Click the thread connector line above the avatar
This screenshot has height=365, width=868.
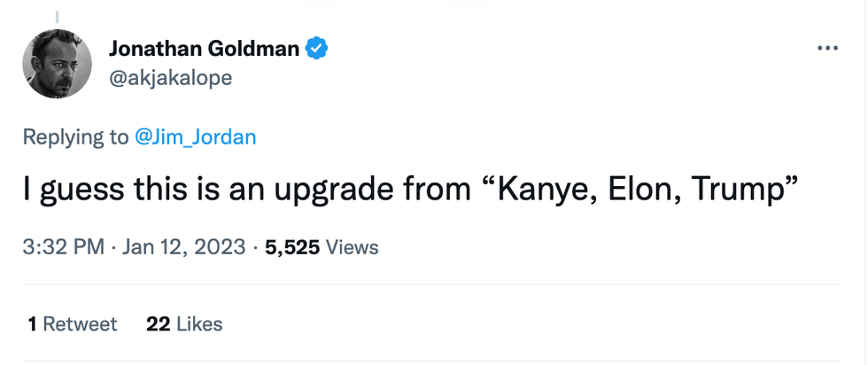coord(58,15)
